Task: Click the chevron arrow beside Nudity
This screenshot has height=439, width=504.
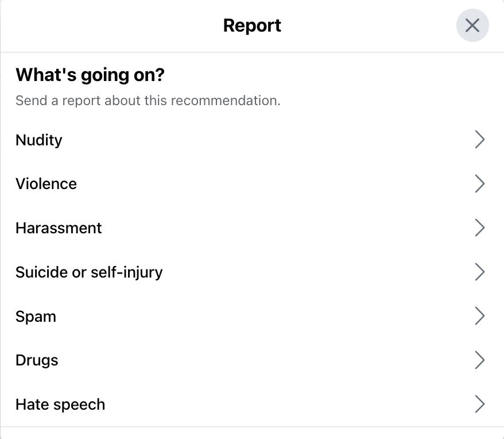Action: (479, 140)
